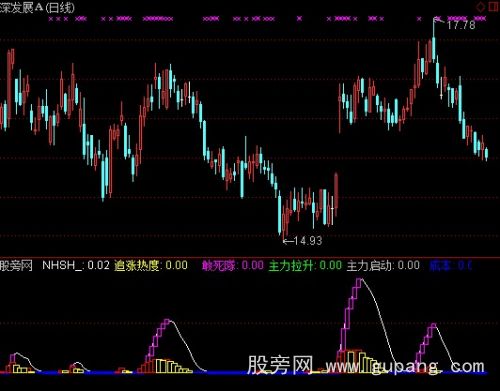Image resolution: width=500 pixels, height=391 pixels.
Task: Select the white 主力启动: 0.00 indicator label
Action: (383, 266)
